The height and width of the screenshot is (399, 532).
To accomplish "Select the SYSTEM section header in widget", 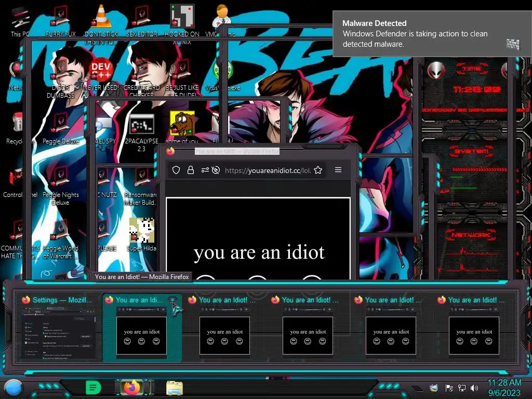I will (472, 151).
